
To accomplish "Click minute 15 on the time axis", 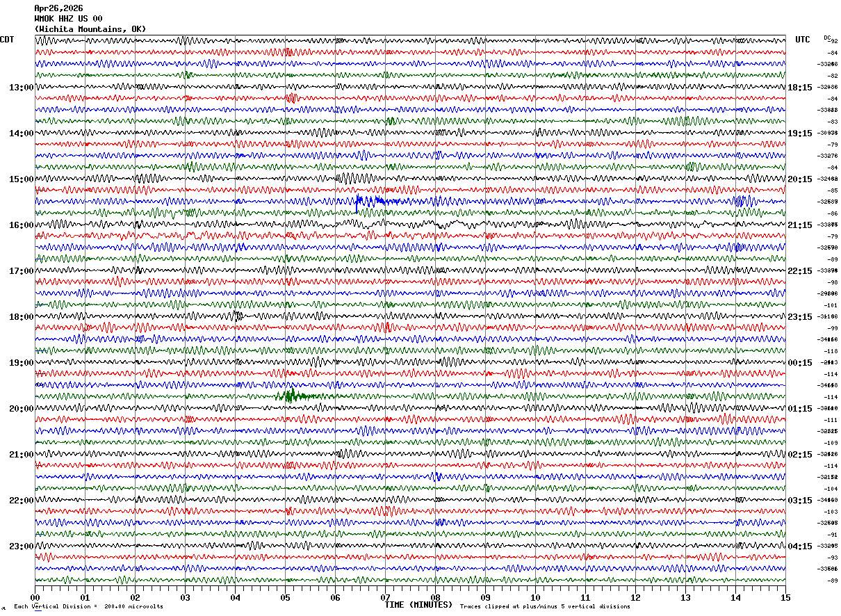I will point(785,598).
